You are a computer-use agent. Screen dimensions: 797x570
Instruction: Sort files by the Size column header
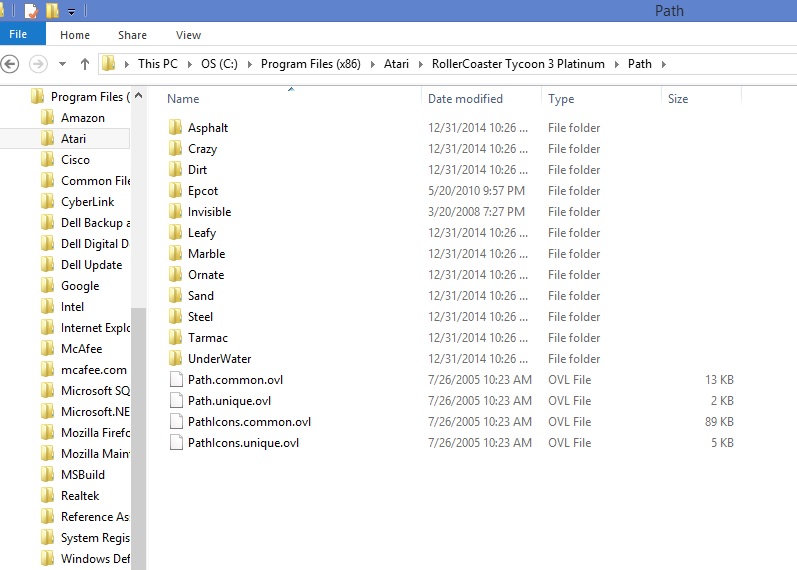click(678, 99)
